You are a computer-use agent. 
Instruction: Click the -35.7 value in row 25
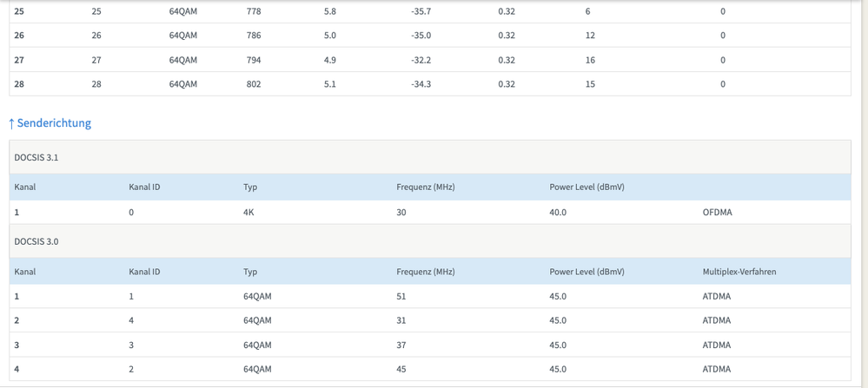421,11
